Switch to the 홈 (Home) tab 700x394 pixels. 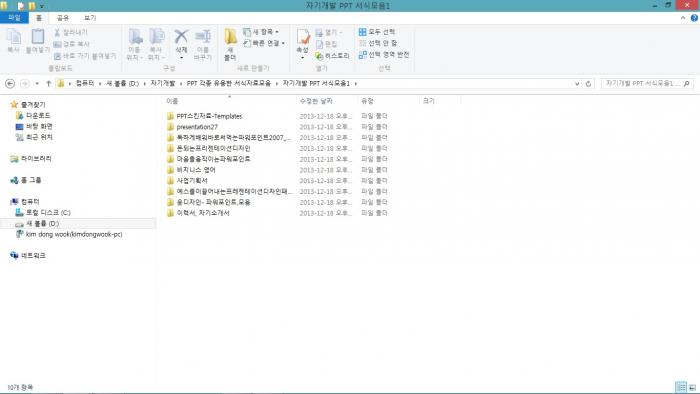[x=39, y=18]
